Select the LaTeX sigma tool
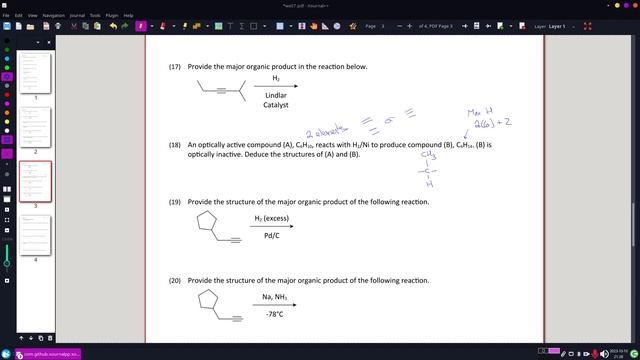Image resolution: width=640 pixels, height=360 pixels. click(x=242, y=26)
